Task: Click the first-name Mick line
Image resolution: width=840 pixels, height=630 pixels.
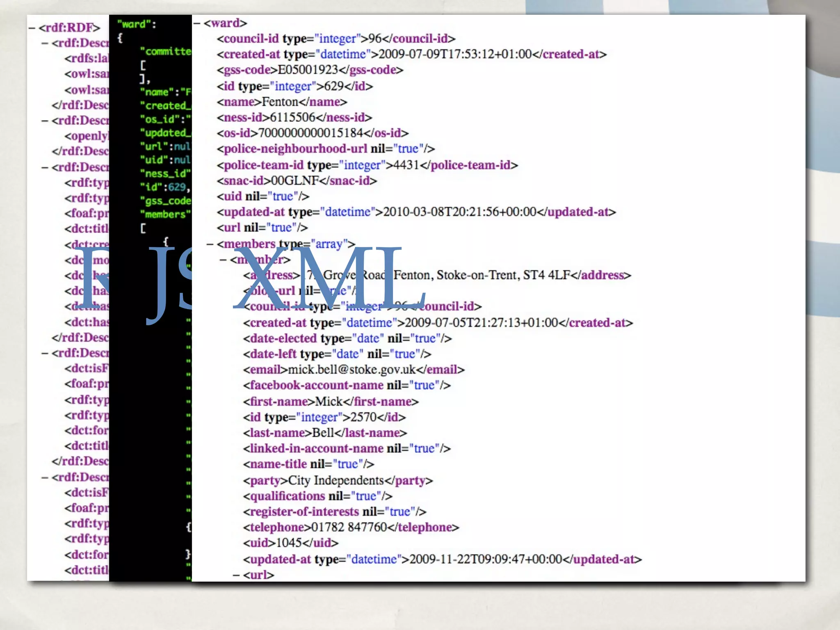Action: click(x=331, y=402)
